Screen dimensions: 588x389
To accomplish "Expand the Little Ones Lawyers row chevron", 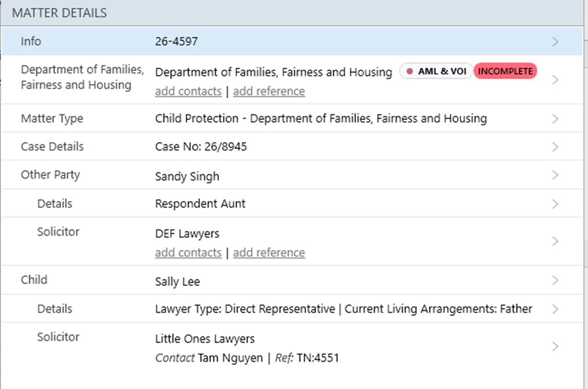I will (x=555, y=347).
